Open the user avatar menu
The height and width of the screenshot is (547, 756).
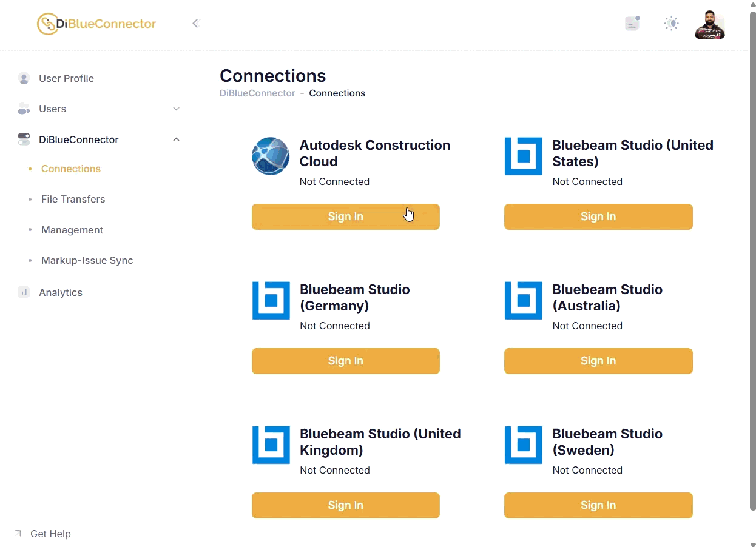pyautogui.click(x=710, y=24)
